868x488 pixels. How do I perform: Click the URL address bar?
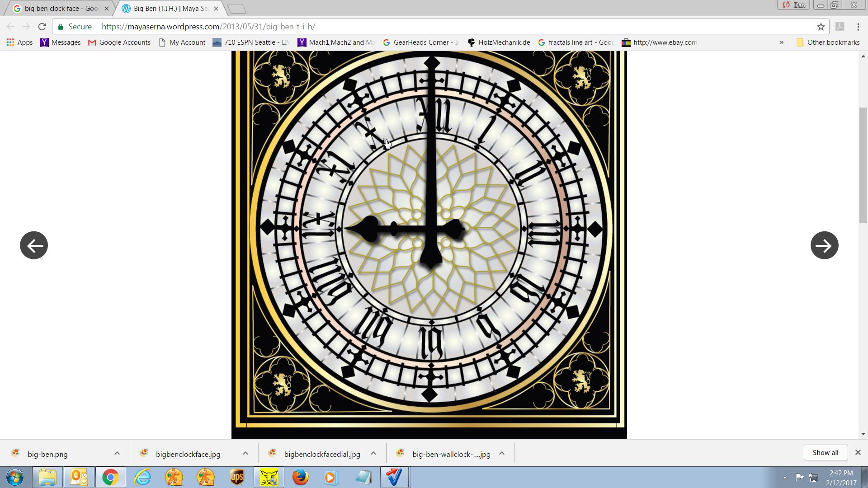407,27
